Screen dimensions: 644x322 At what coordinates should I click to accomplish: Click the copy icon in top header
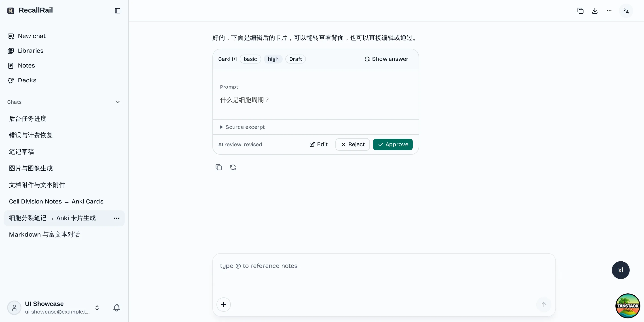tap(580, 11)
